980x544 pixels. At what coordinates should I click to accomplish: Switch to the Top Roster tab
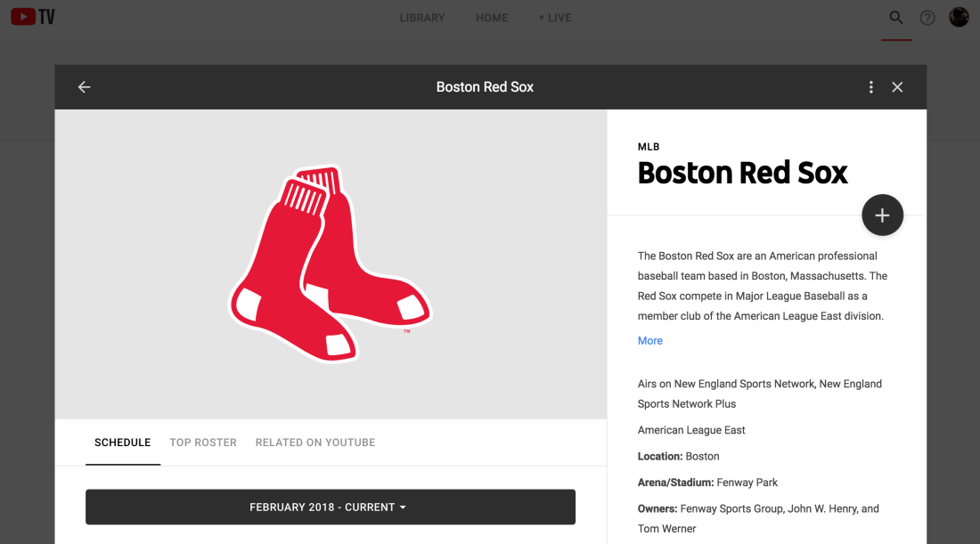(x=203, y=443)
